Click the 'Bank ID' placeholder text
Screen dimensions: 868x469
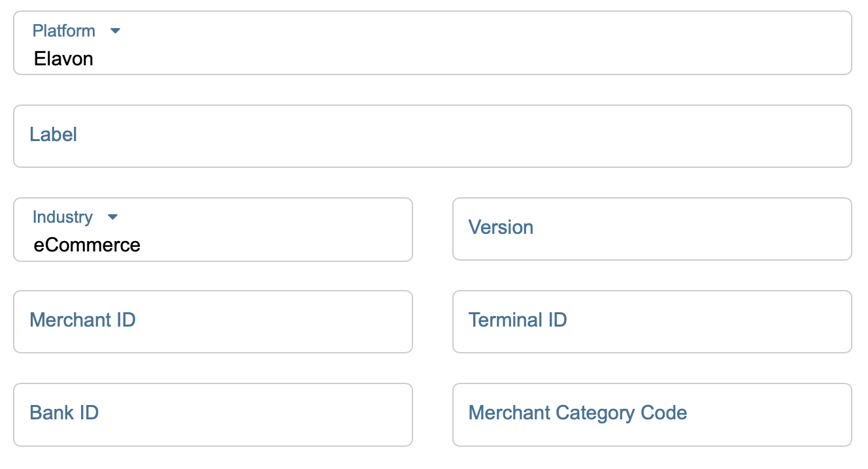click(64, 413)
